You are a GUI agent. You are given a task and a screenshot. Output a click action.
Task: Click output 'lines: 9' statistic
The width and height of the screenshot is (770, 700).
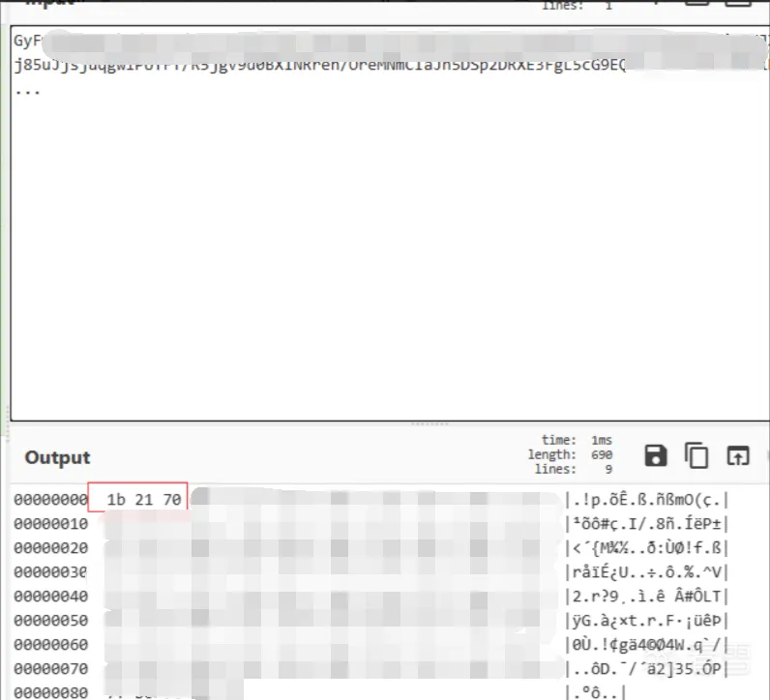[574, 469]
